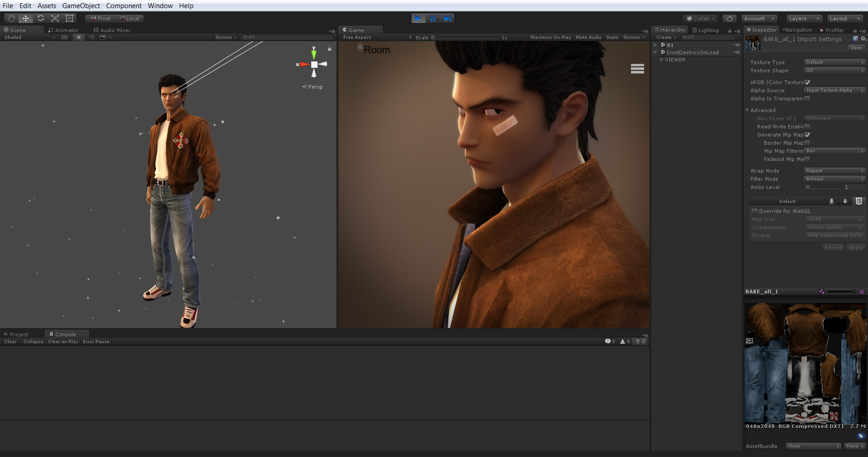
Task: Open the Inspector gear settings menu
Action: [x=863, y=39]
